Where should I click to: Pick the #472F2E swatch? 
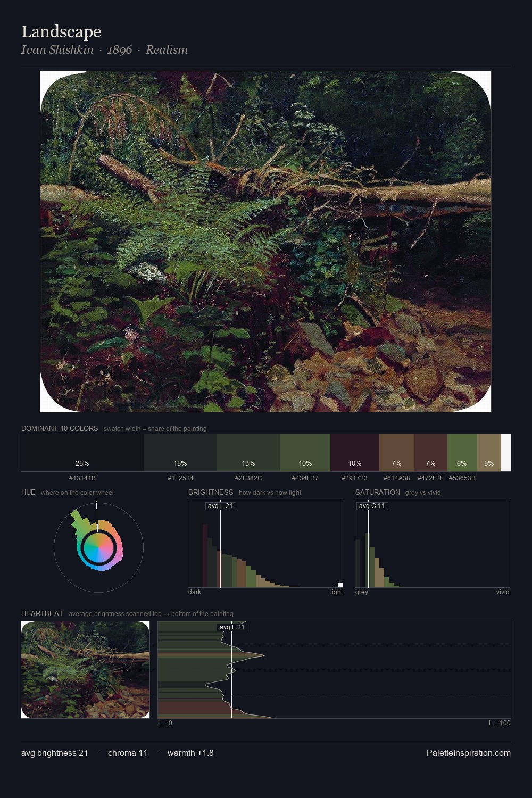coord(431,453)
